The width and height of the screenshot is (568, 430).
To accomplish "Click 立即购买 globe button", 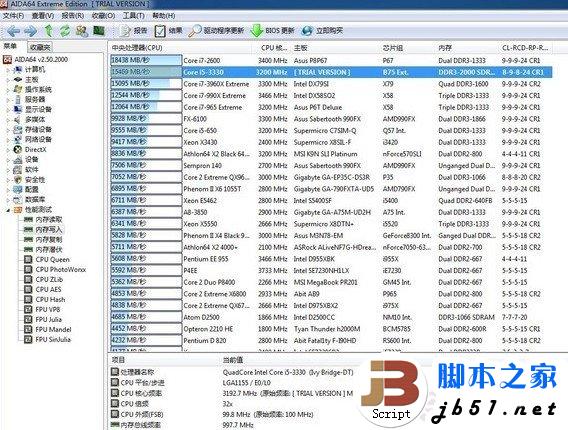I will coord(322,31).
